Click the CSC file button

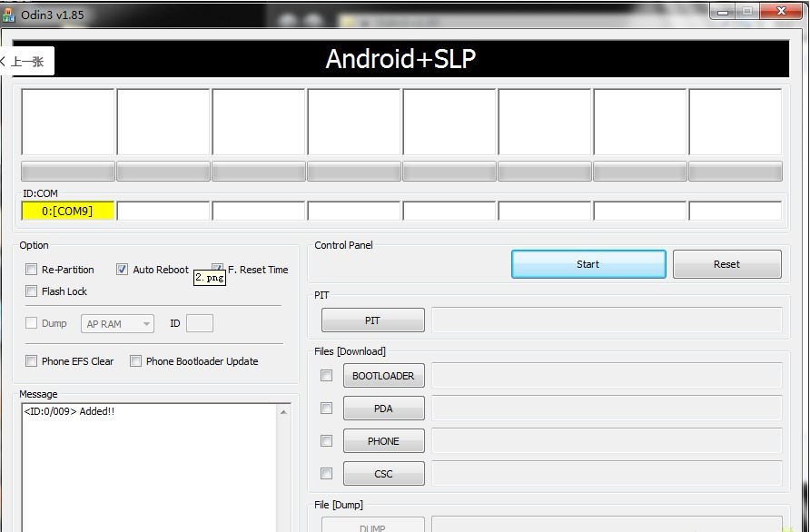384,474
